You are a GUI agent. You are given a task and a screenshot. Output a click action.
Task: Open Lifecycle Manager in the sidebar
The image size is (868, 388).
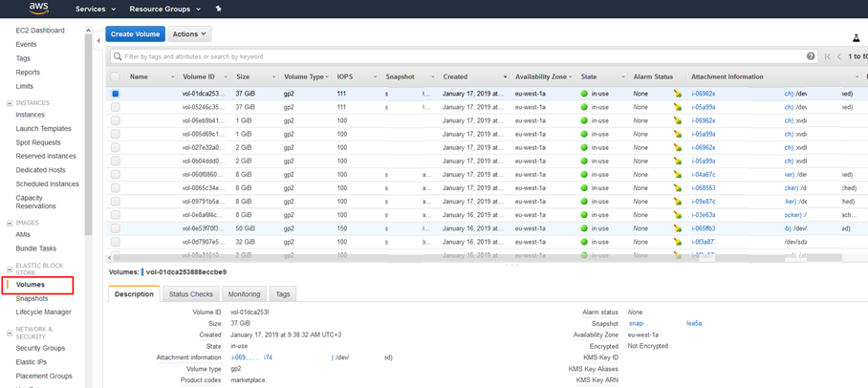coord(44,313)
